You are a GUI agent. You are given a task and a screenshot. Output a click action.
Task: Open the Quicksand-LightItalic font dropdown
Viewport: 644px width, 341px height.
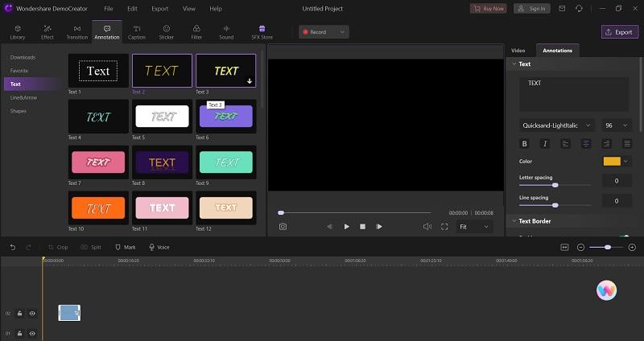coord(556,125)
